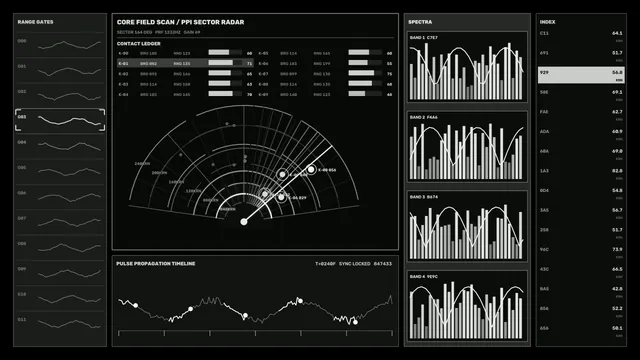Click Core Field Scan PPI Sector Radar title
Viewport: 640px width, 360px height.
point(180,22)
